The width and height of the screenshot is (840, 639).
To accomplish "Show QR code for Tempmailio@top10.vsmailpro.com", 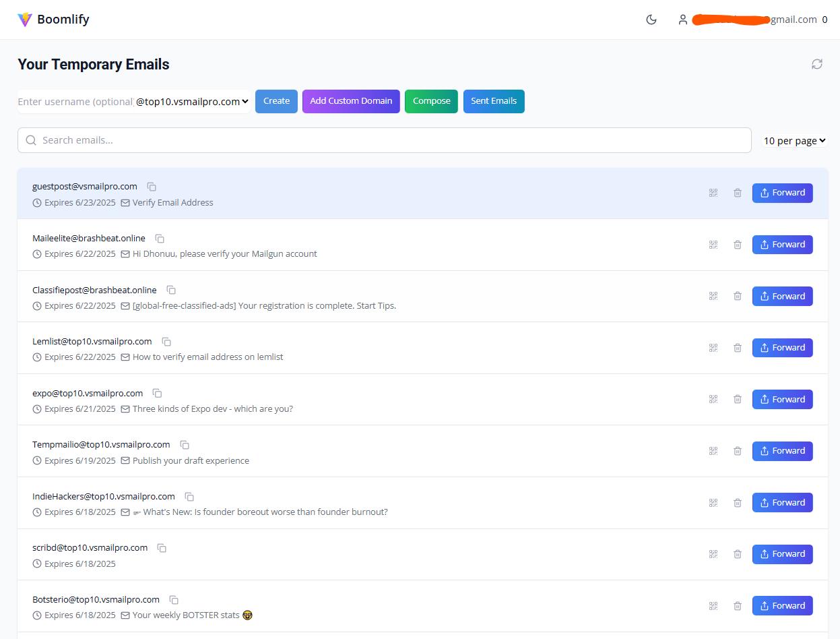I will click(x=713, y=451).
